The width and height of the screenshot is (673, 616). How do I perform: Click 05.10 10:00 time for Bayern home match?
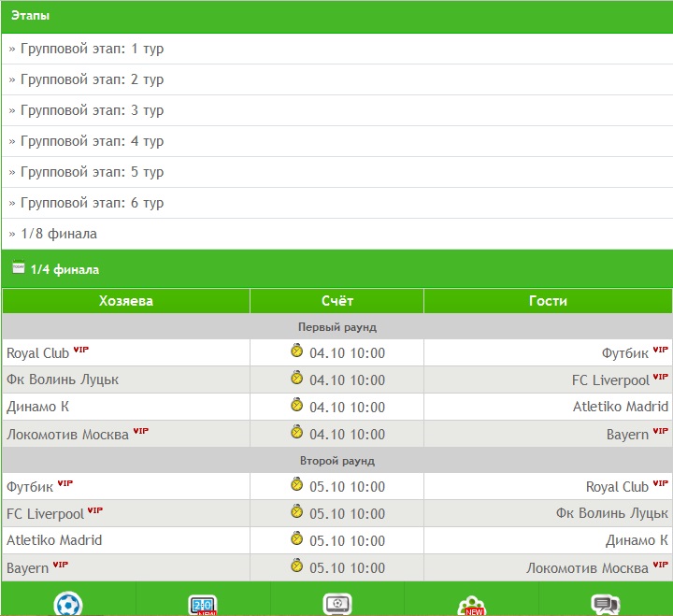(x=347, y=568)
